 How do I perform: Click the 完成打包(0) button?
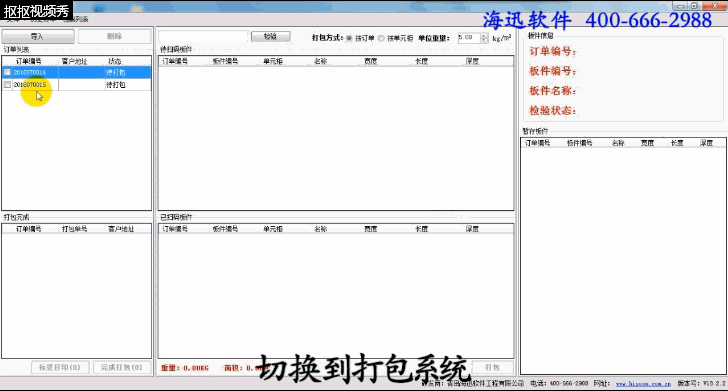(122, 367)
